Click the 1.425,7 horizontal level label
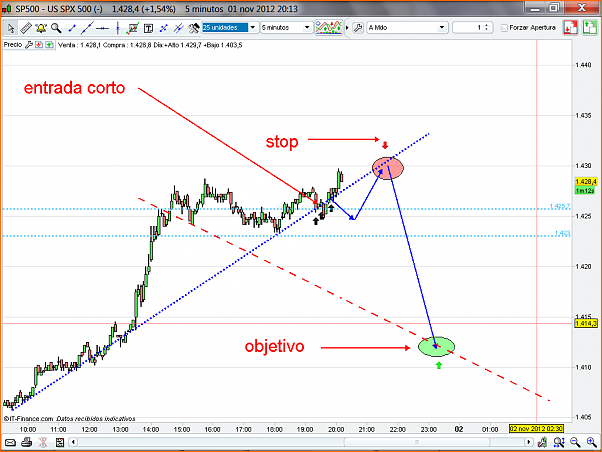This screenshot has height=452, width=602. [560, 206]
